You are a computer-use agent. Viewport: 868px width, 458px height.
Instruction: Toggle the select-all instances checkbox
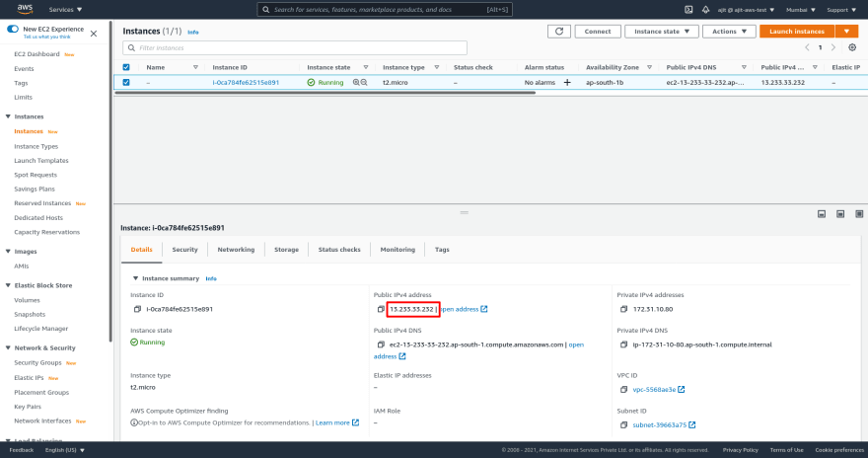[x=126, y=67]
